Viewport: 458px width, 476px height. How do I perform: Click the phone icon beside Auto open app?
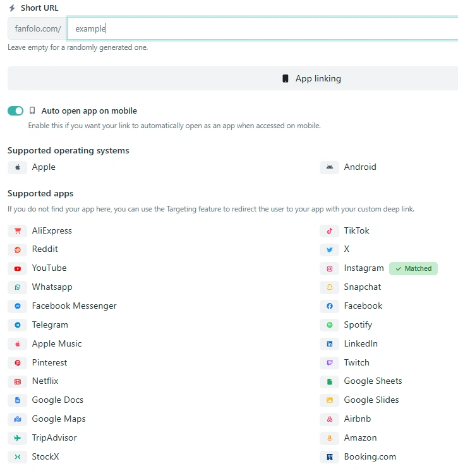[32, 110]
